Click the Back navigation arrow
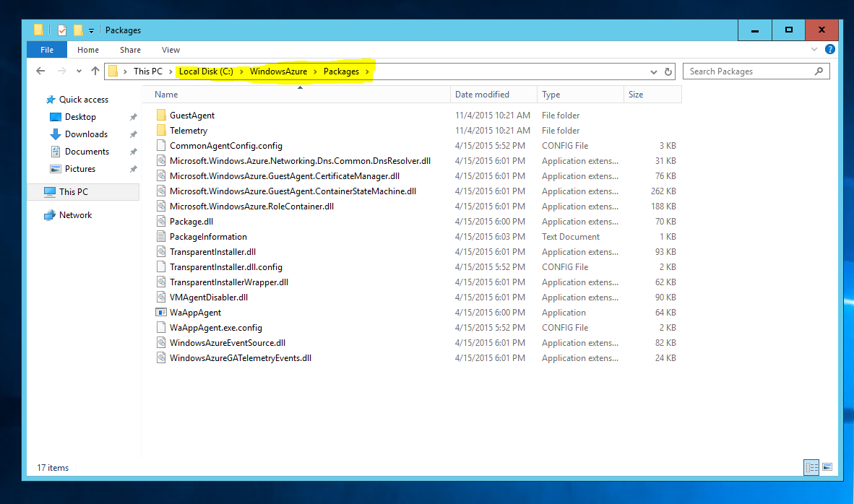Screen dimensions: 854x504 pyautogui.click(x=40, y=71)
